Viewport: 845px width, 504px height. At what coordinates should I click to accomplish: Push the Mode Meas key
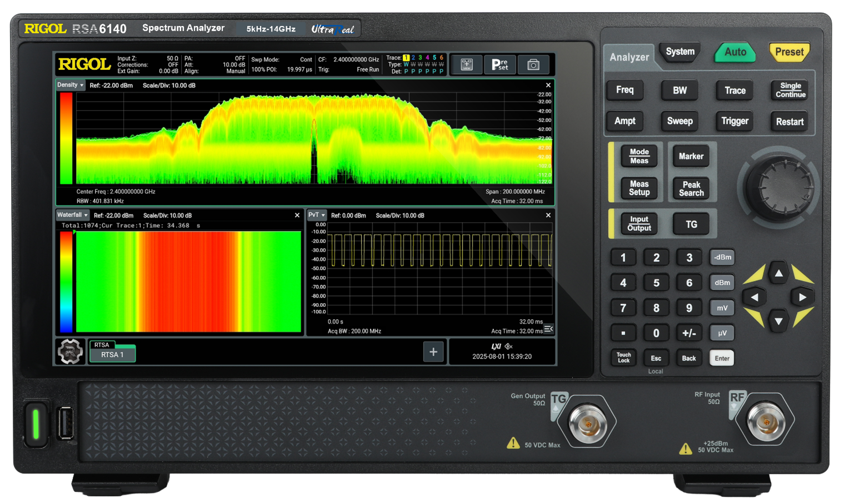pos(639,156)
